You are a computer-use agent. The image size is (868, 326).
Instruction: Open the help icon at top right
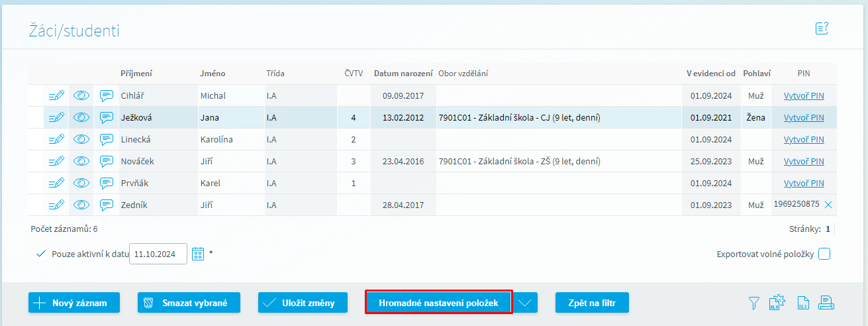pyautogui.click(x=822, y=28)
